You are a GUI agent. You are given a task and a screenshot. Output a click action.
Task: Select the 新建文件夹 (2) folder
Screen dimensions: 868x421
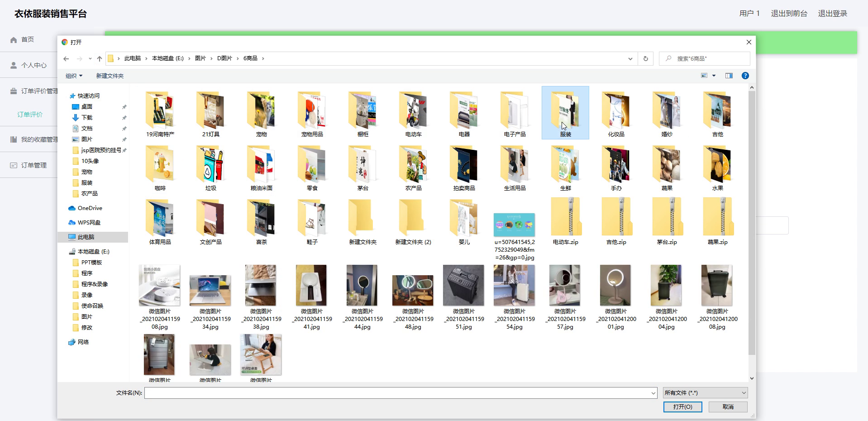tap(413, 221)
